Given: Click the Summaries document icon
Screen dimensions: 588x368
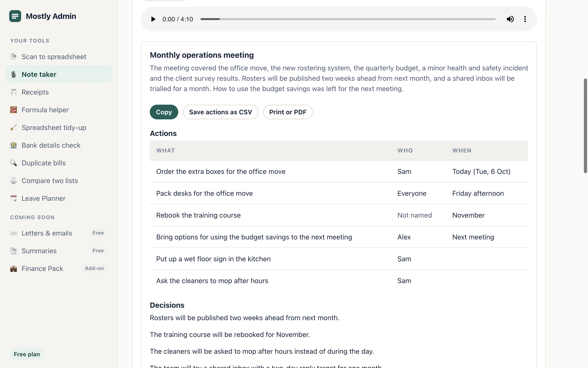Looking at the screenshot, I should click(x=14, y=251).
